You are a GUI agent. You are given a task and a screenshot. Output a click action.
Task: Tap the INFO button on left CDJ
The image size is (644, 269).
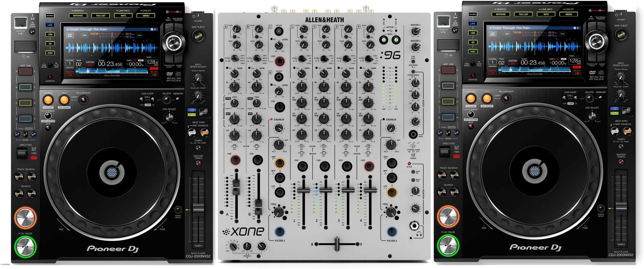[123, 16]
